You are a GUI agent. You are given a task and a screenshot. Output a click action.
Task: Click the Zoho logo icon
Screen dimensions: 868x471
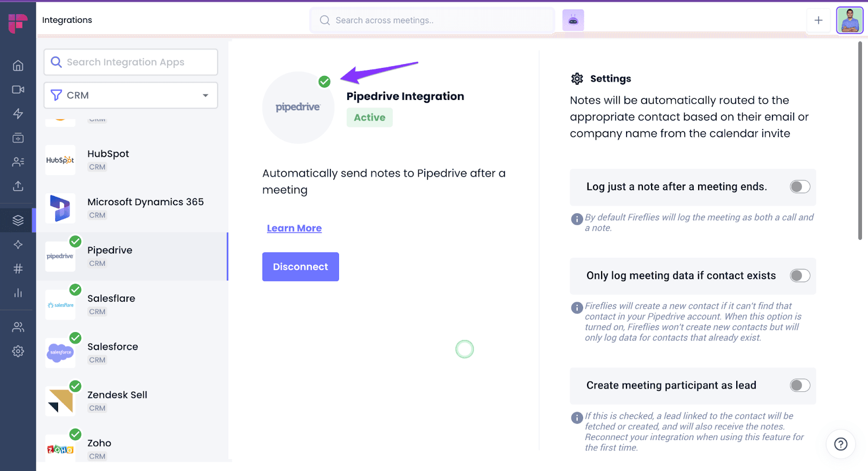(x=60, y=449)
